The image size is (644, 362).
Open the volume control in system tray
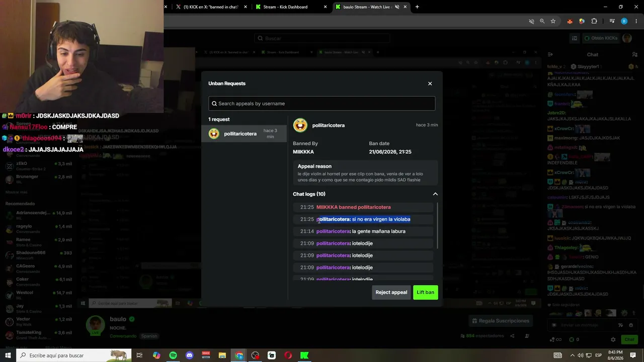click(x=581, y=355)
